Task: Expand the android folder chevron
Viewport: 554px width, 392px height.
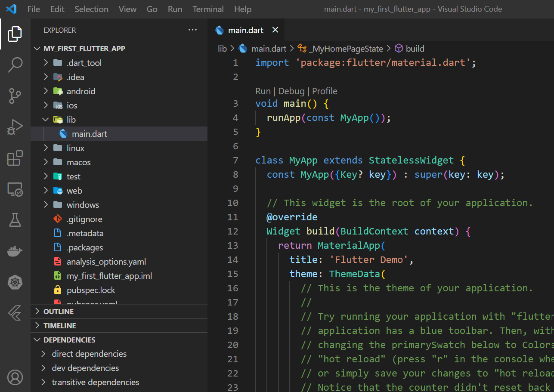Action: point(46,91)
